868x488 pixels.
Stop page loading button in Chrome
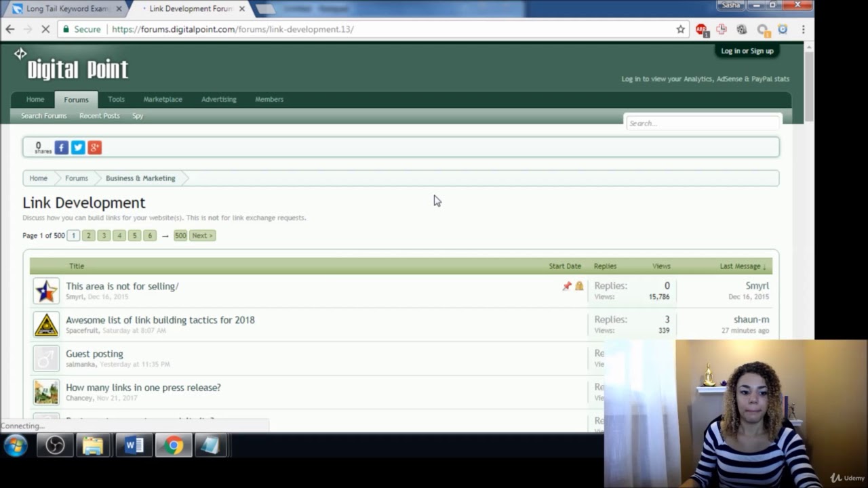pyautogui.click(x=45, y=29)
